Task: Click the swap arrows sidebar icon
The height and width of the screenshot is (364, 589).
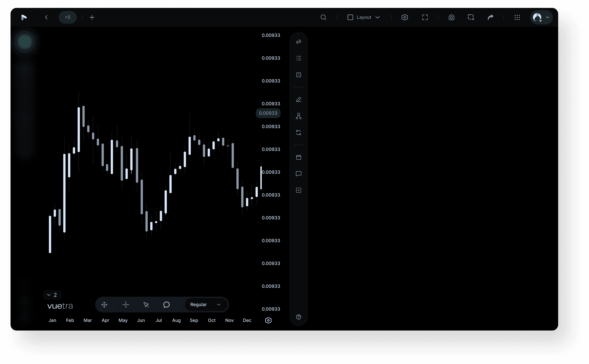Action: tap(298, 42)
